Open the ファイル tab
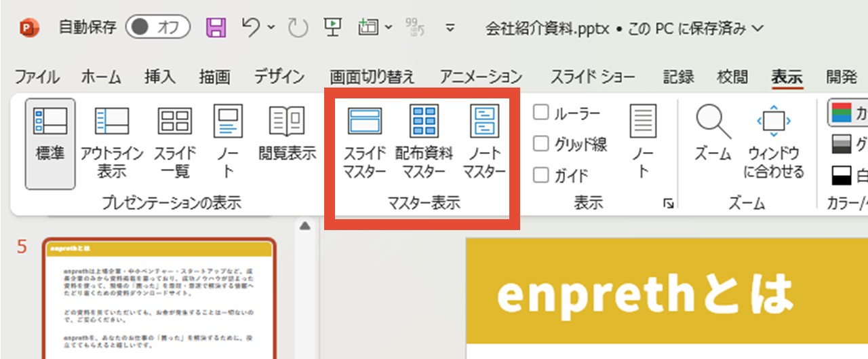This screenshot has width=868, height=359. [x=37, y=77]
